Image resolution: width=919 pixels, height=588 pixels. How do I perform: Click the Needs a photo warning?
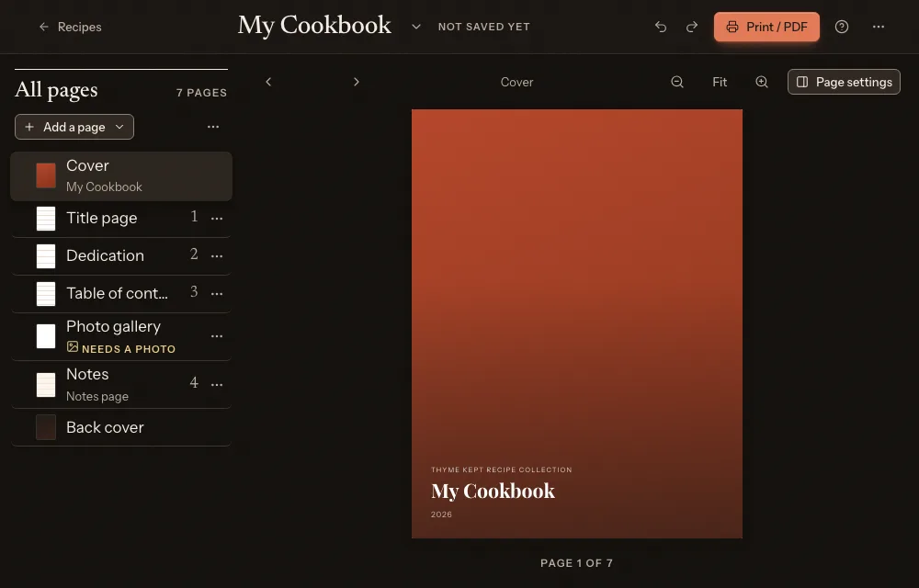coord(121,348)
